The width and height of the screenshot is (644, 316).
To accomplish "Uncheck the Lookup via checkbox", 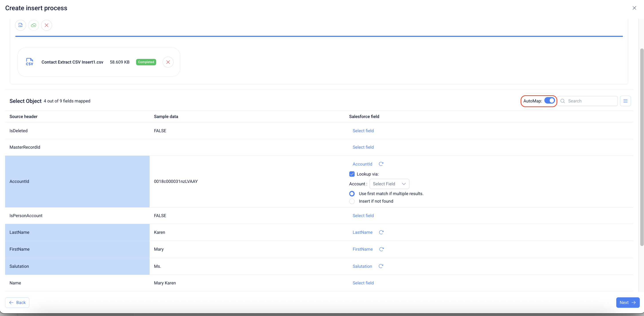I will click(352, 174).
